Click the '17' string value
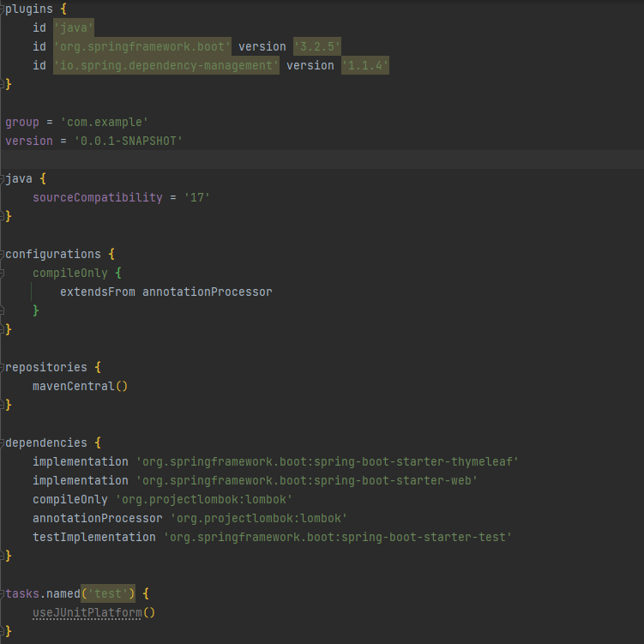This screenshot has height=644, width=644. click(x=197, y=197)
